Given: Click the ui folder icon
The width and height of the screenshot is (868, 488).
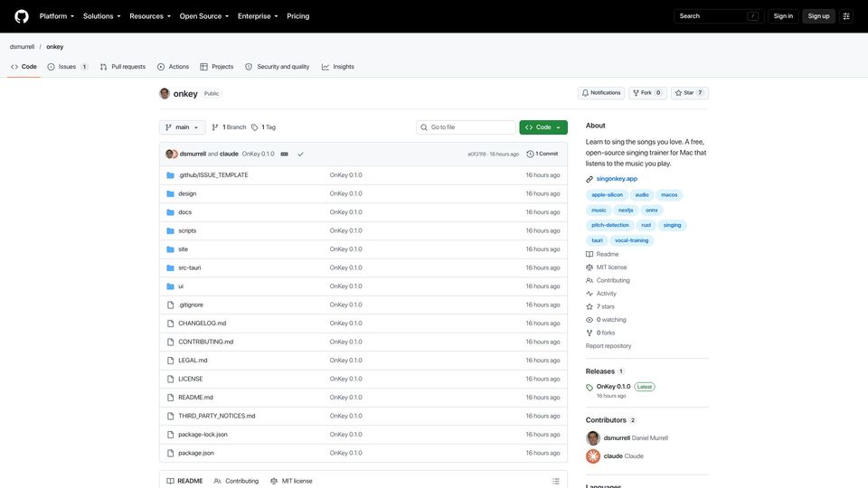Looking at the screenshot, I should 171,286.
